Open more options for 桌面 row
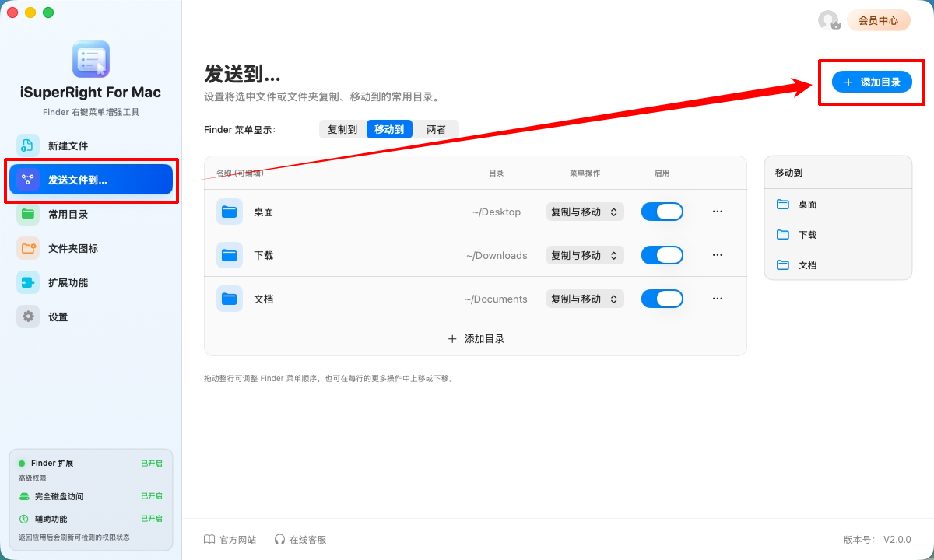 point(718,212)
